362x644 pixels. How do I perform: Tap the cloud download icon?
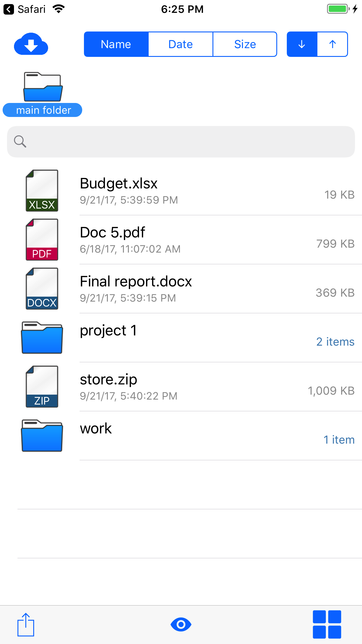31,44
